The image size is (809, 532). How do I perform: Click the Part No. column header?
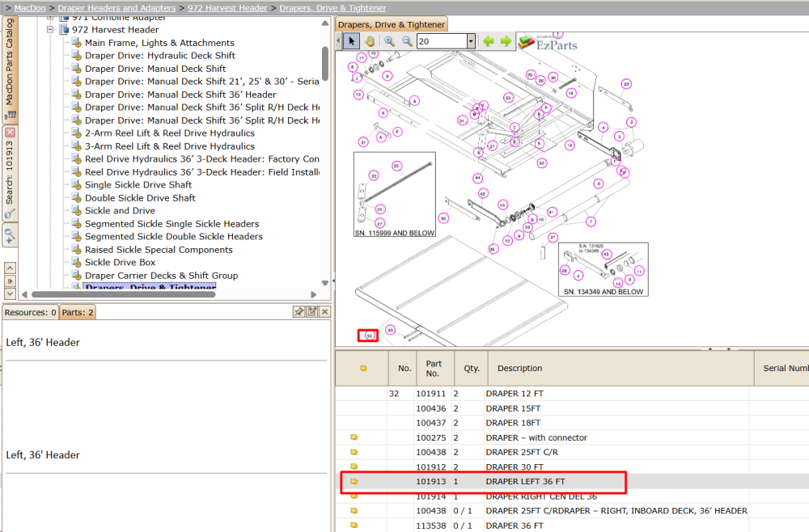[435, 368]
